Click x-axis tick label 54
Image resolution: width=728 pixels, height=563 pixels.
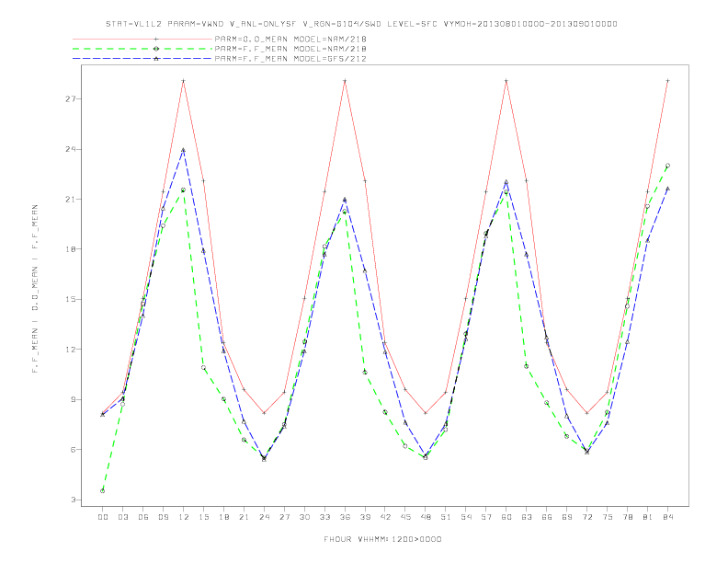click(x=466, y=517)
